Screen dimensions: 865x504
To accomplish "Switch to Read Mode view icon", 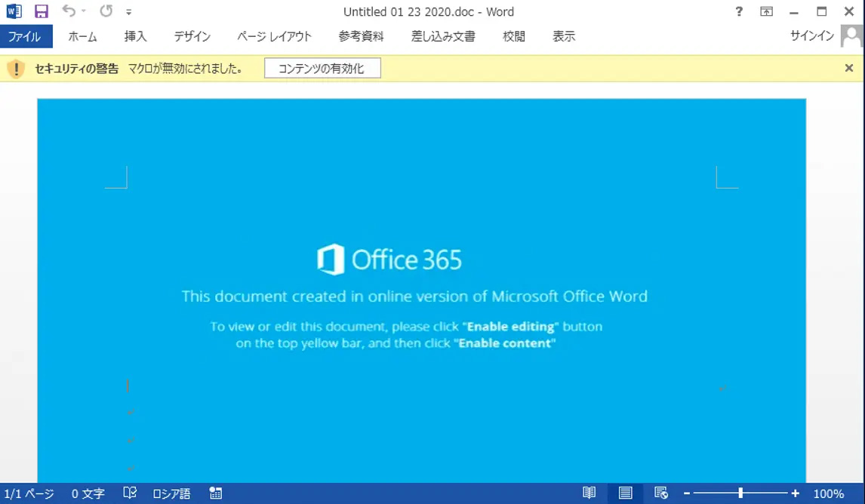I will [589, 493].
